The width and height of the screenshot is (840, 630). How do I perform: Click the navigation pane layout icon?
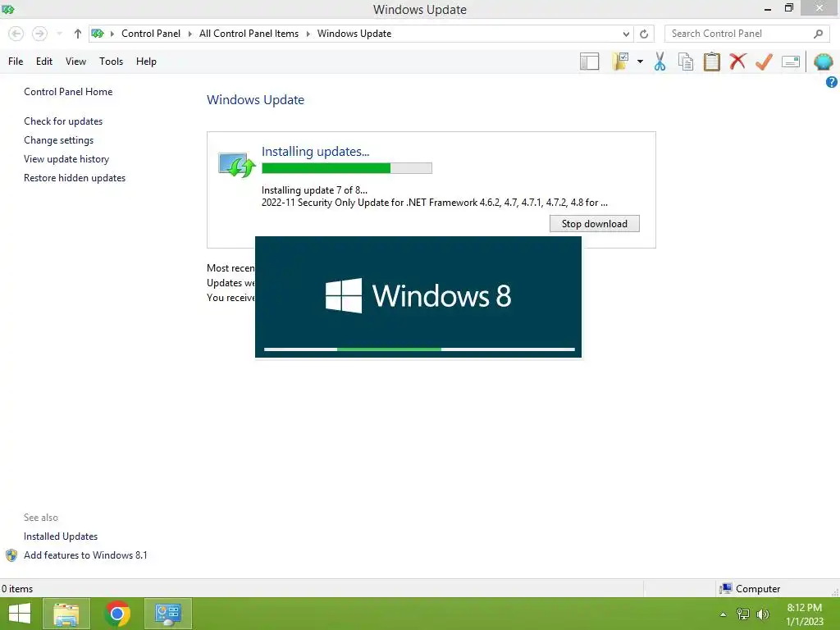click(x=589, y=62)
